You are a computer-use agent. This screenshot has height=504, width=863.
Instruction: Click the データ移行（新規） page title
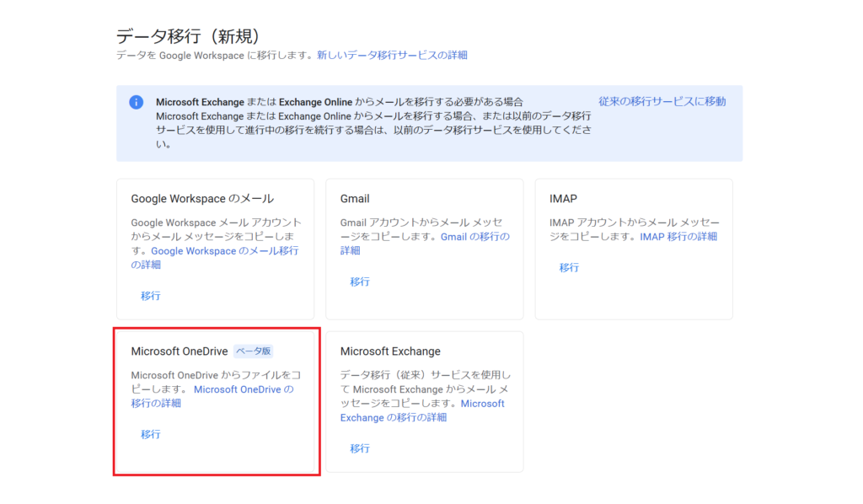(188, 36)
